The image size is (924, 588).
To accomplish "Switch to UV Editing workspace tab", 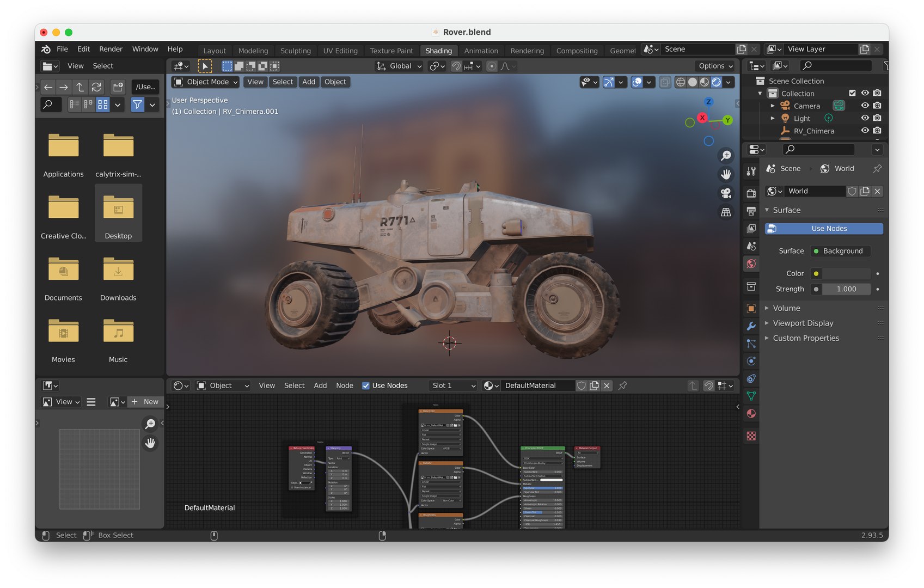I will click(x=340, y=51).
